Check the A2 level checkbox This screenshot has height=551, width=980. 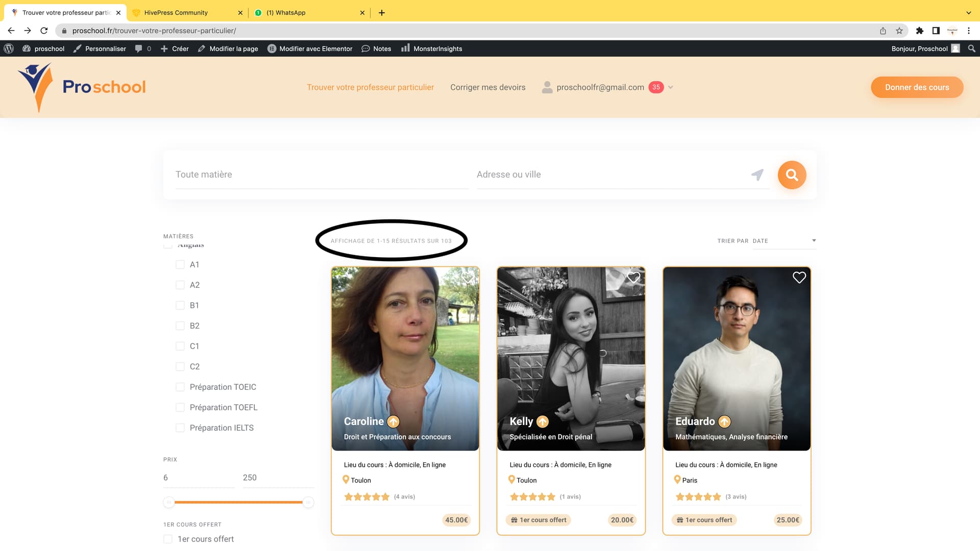[180, 285]
